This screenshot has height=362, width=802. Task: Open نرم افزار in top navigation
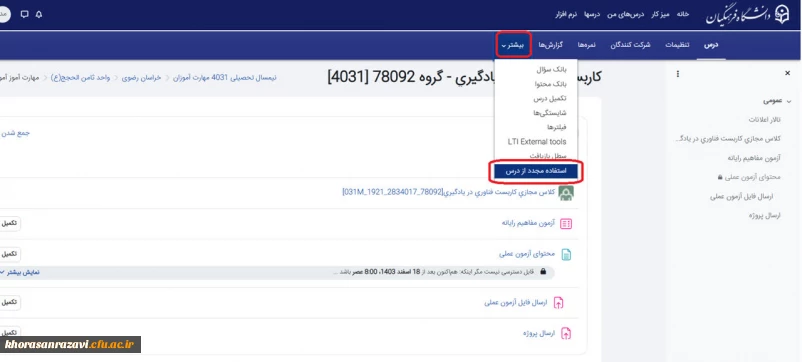coord(566,14)
